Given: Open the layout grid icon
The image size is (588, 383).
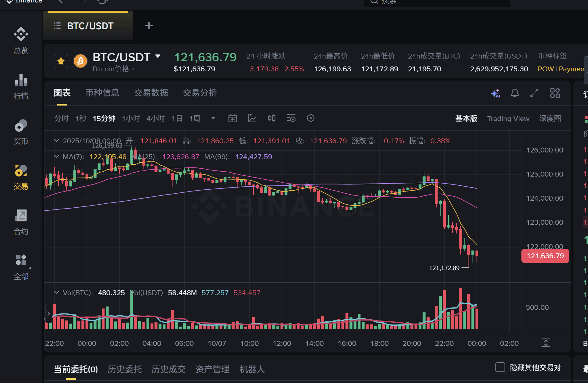Looking at the screenshot, I should tap(555, 93).
